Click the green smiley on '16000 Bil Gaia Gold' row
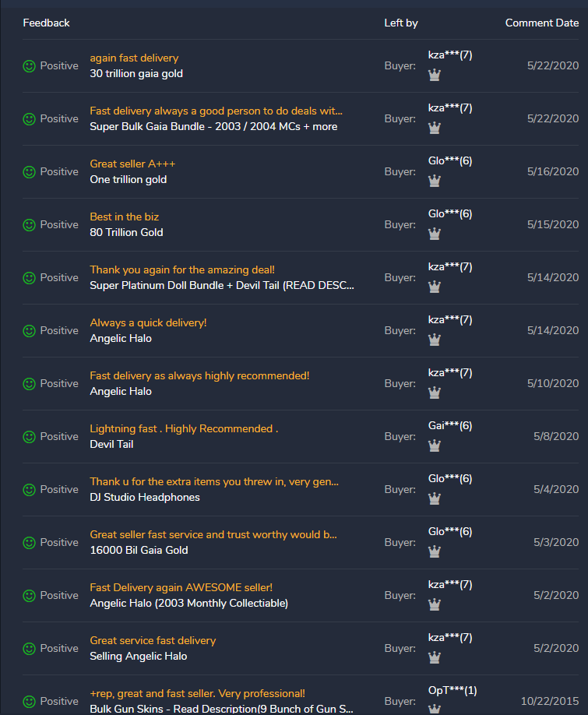Viewport: 588px width, 715px height. (x=29, y=543)
